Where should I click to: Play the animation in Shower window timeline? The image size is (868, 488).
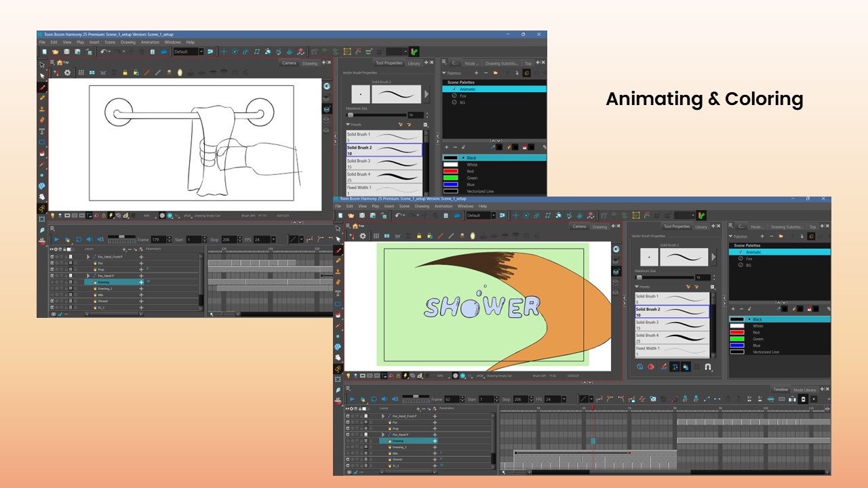tap(351, 399)
